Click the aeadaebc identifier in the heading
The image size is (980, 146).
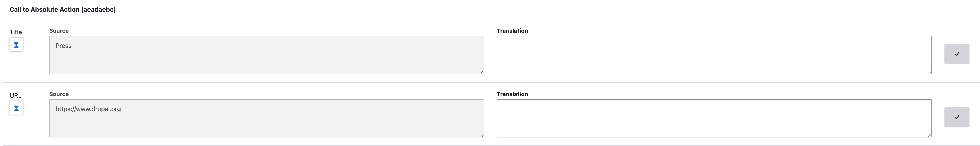tap(98, 10)
